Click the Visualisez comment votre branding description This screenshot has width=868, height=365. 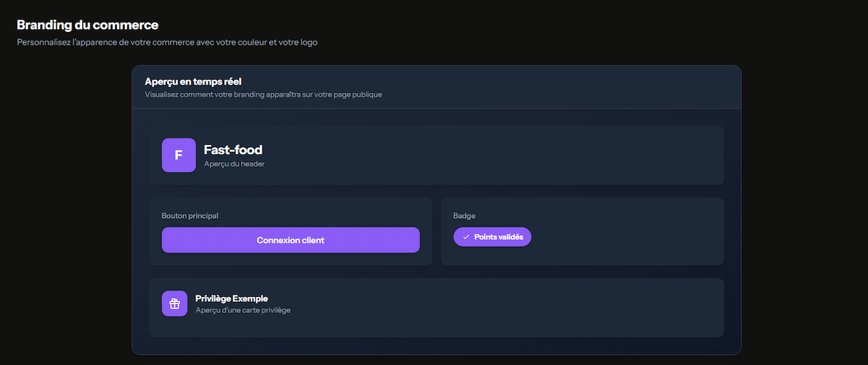point(263,94)
